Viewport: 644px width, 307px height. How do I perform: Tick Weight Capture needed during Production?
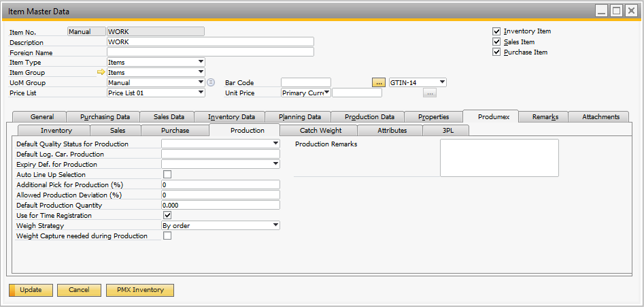click(167, 236)
